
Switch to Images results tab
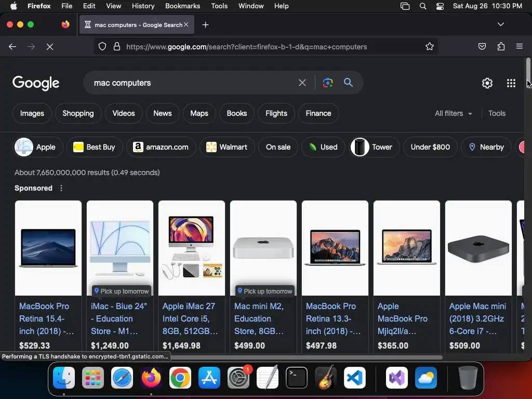point(32,113)
